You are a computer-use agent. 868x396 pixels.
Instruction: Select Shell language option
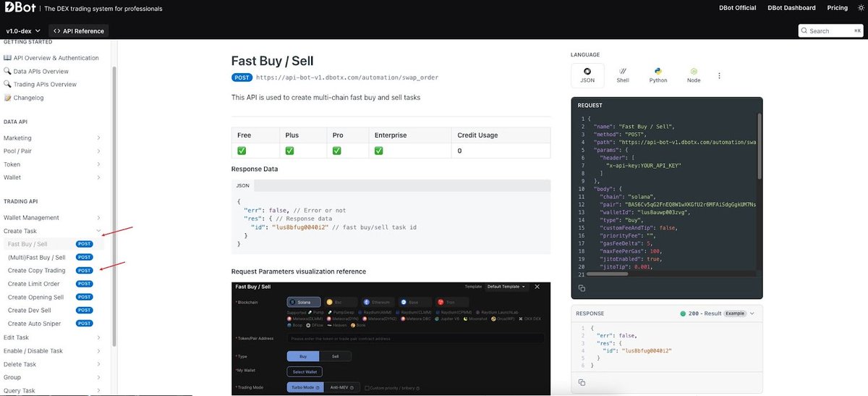[623, 75]
